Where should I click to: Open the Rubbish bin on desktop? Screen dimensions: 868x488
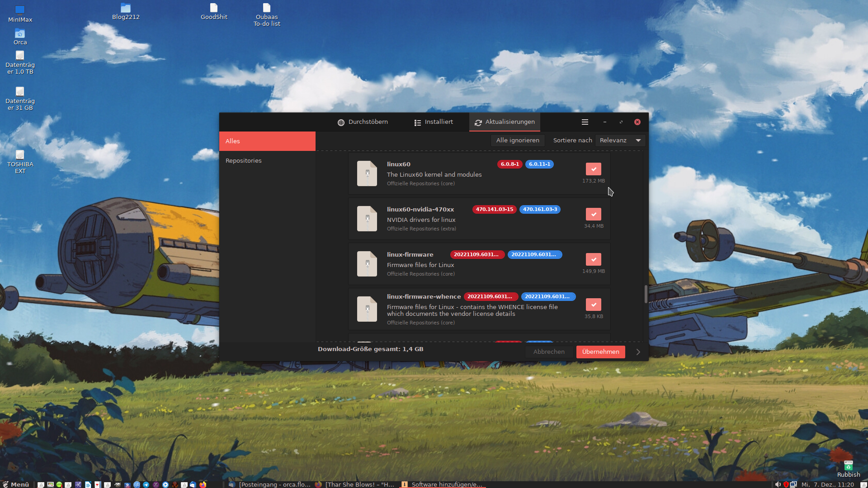coord(849,469)
